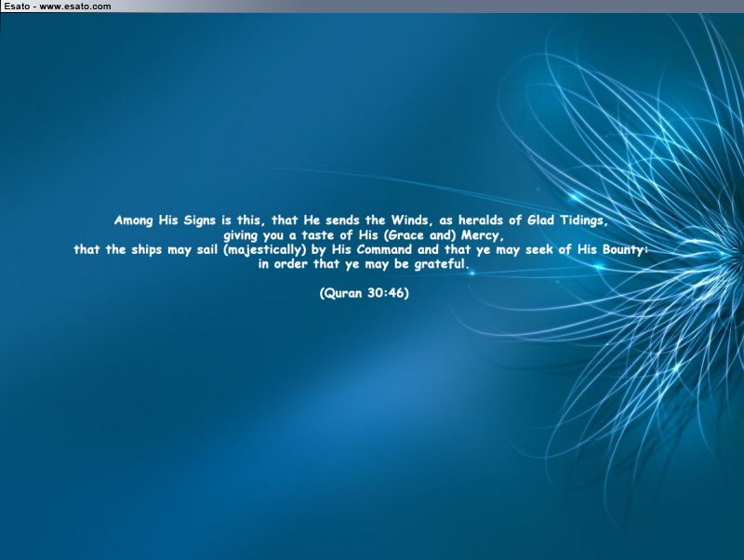The width and height of the screenshot is (744, 560).
Task: Click the line beginning 'that the ships may sail'
Action: (x=361, y=249)
